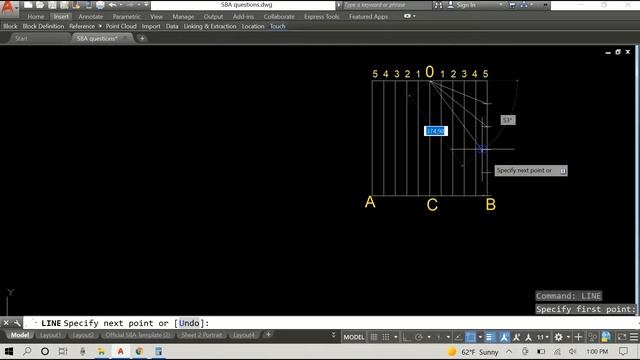Viewport: 640px width, 360px height.
Task: Expand the Reference panel dropdown
Action: (x=100, y=26)
